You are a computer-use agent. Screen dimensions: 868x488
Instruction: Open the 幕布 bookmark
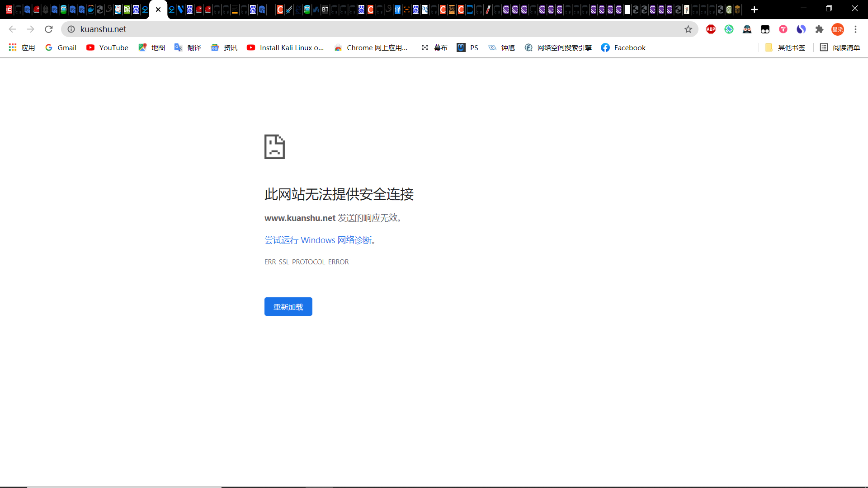point(434,47)
